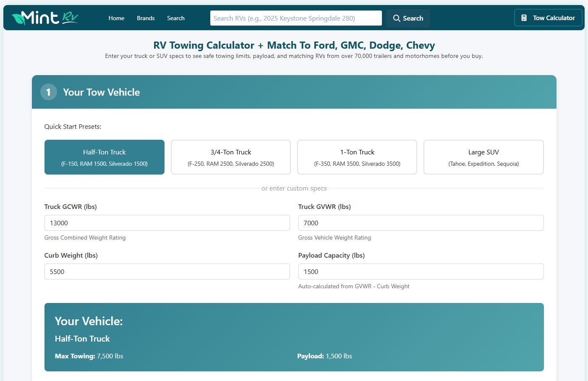
Task: Click the magnifier icon inside the Search button
Action: tap(397, 18)
